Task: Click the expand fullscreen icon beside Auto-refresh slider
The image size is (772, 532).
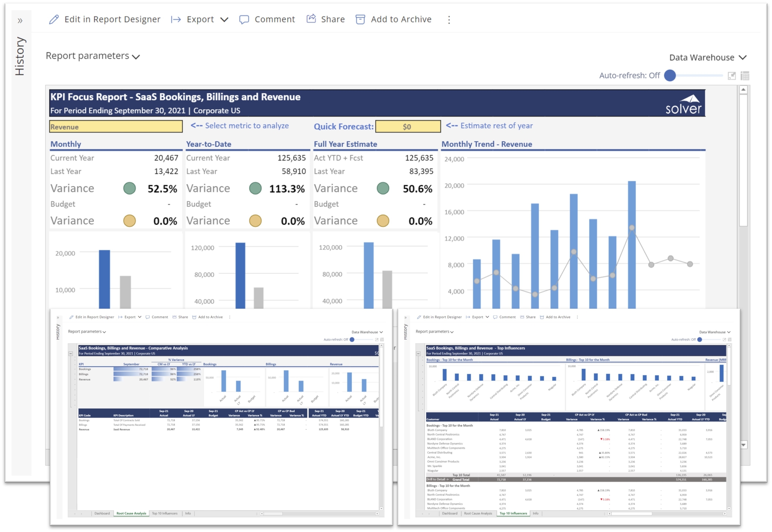Action: tap(731, 76)
